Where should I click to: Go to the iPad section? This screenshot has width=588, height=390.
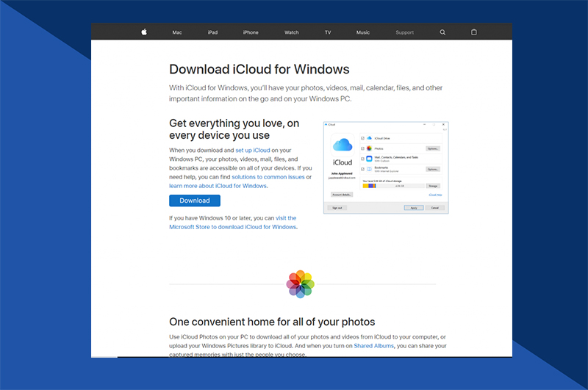[212, 32]
